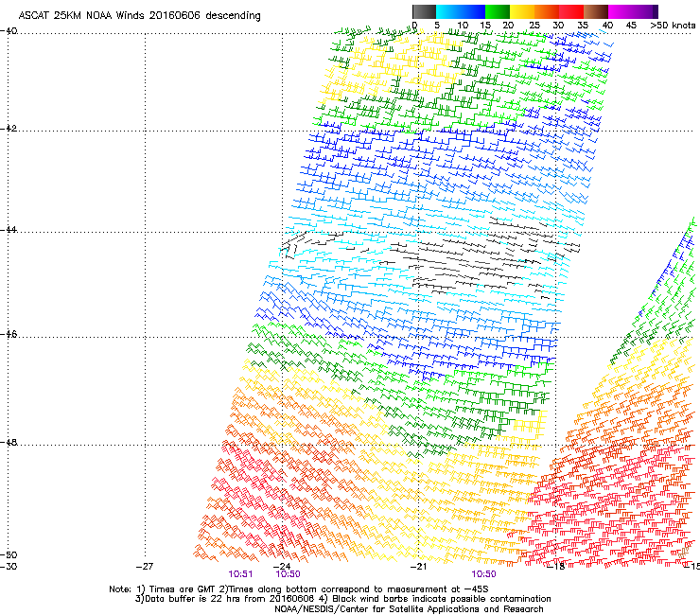
Task: Select the '-46' latitude axis label
Action: (x=9, y=334)
